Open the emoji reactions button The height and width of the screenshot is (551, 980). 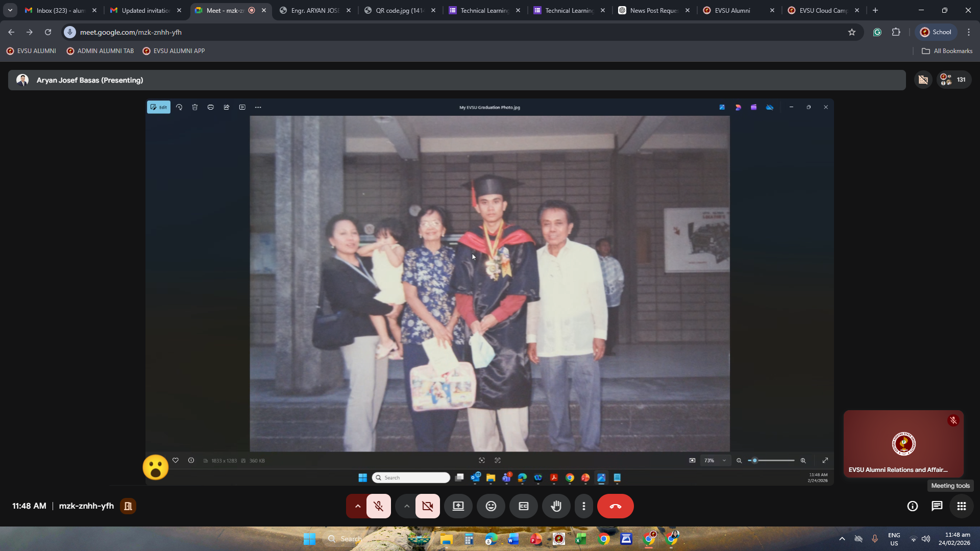pos(491,506)
